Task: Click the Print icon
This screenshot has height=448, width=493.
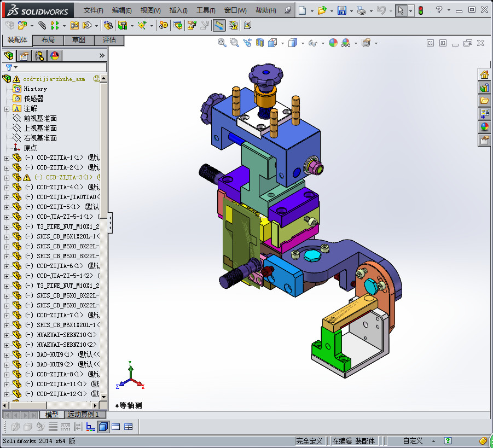Action: point(362,11)
